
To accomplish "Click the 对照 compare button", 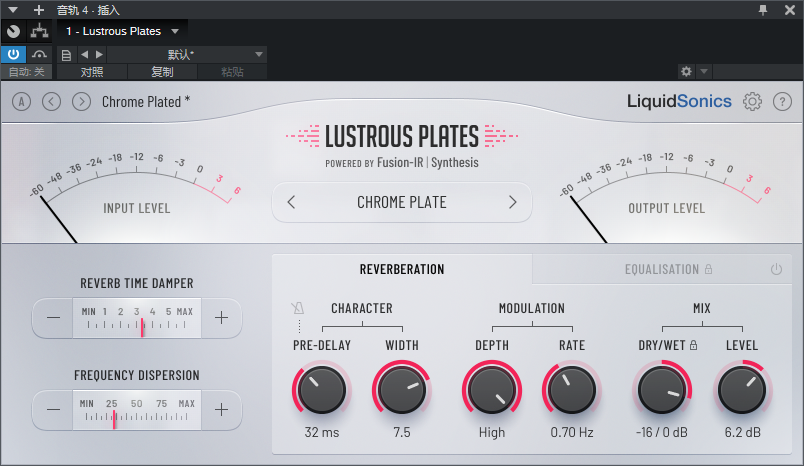I will pyautogui.click(x=92, y=72).
